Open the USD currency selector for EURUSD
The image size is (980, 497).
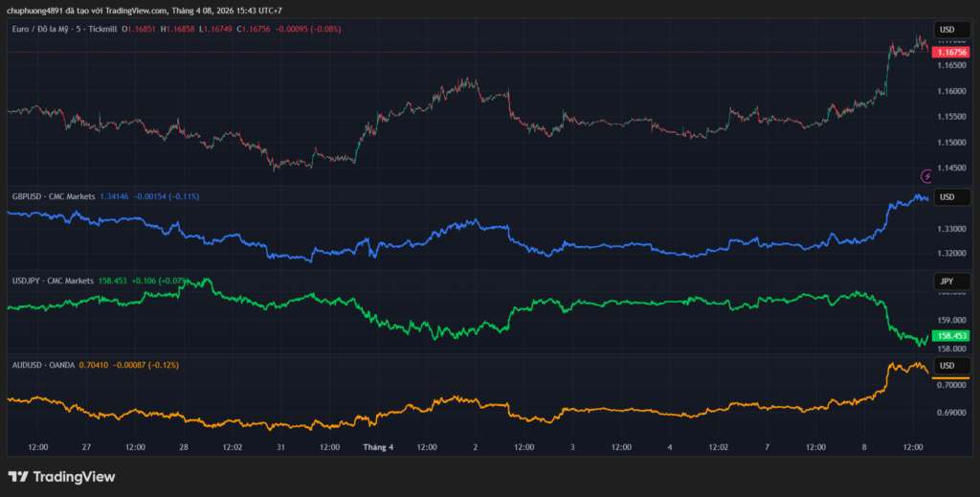(949, 30)
